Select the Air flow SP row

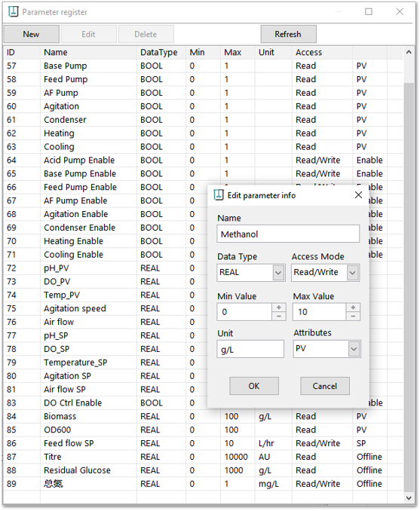(106, 390)
